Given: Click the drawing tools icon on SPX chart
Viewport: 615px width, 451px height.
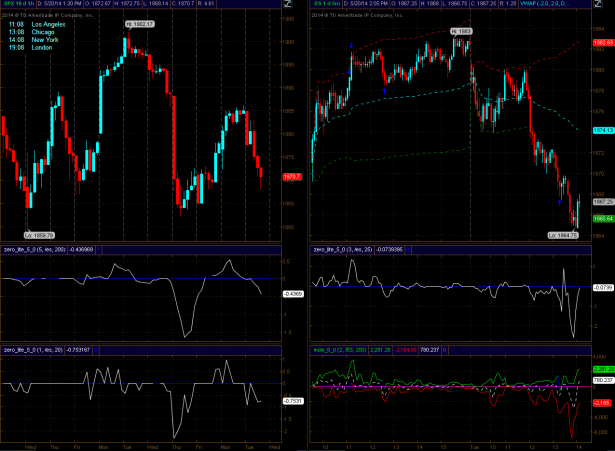Looking at the screenshot, I should (287, 4).
